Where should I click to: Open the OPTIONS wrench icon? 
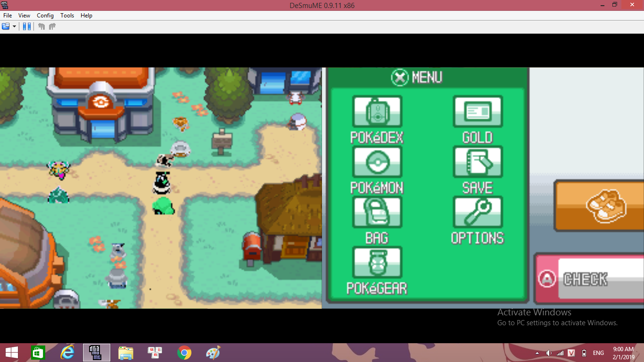478,212
